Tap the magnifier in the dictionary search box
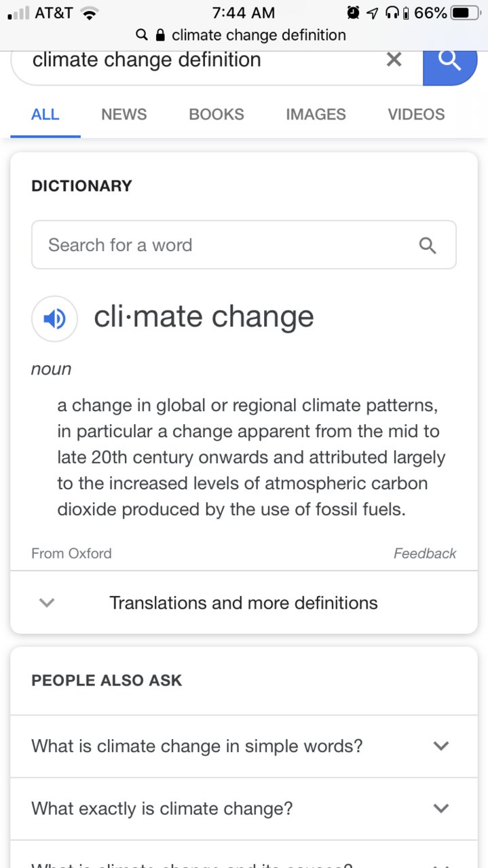Screen dimensions: 488x868 pos(428,245)
